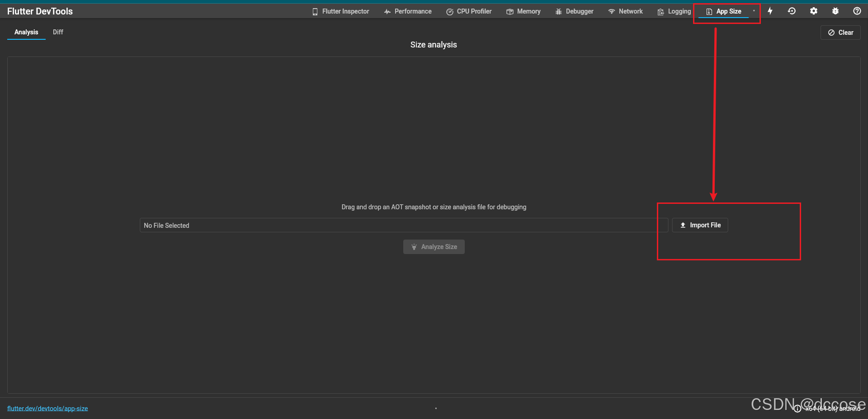Click the device info icon in status bar
This screenshot has height=419, width=868.
tap(797, 409)
